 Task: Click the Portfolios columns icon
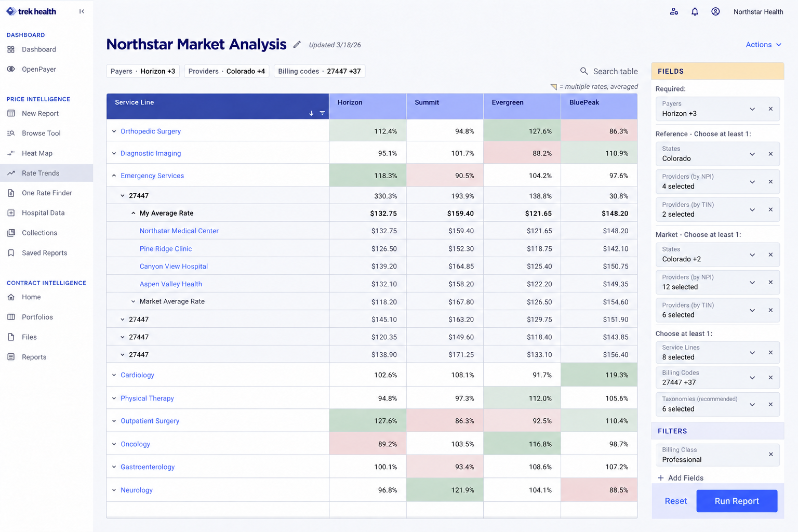[x=11, y=317]
